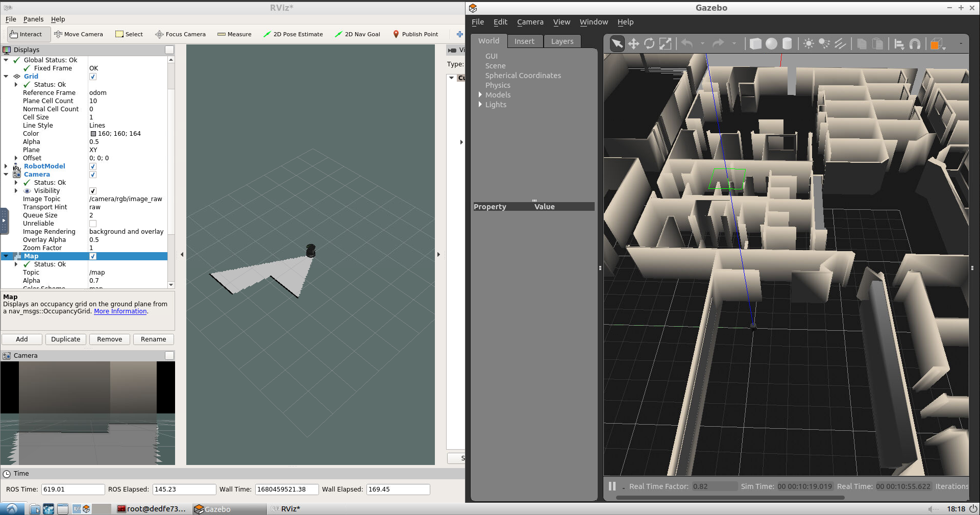Open the Gazebo align tool
The image size is (980, 515).
899,44
